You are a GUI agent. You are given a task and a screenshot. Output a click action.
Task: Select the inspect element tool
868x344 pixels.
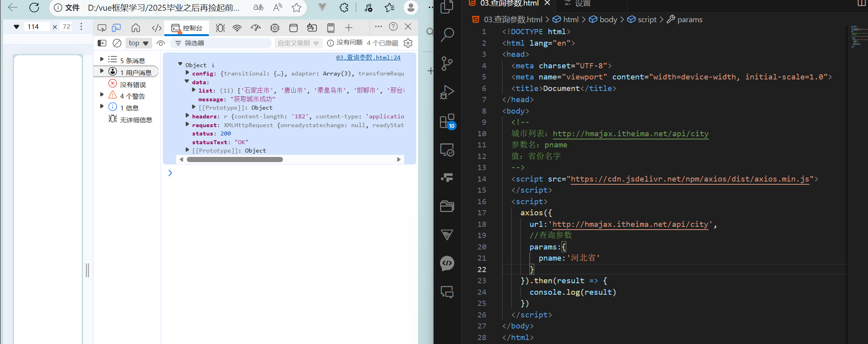[102, 28]
